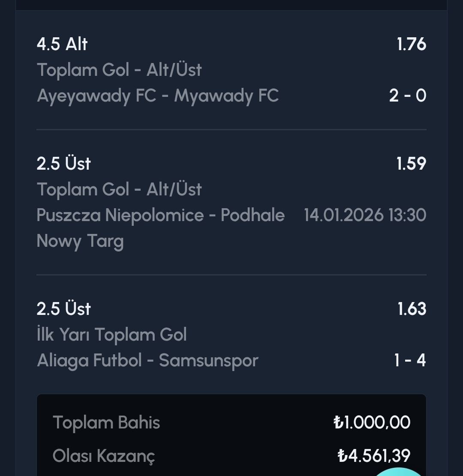463x476 pixels.
Task: Click the Olası Kazanç label
Action: [x=104, y=456]
